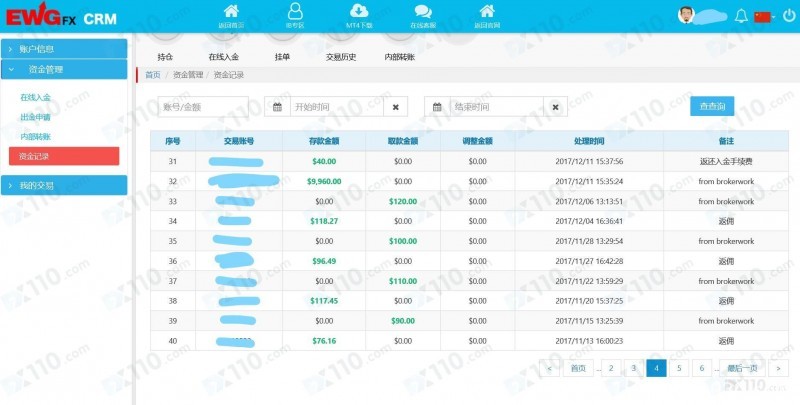Click the 返还入金手续费 remark
Screen dimensions: 800x405
[726, 161]
